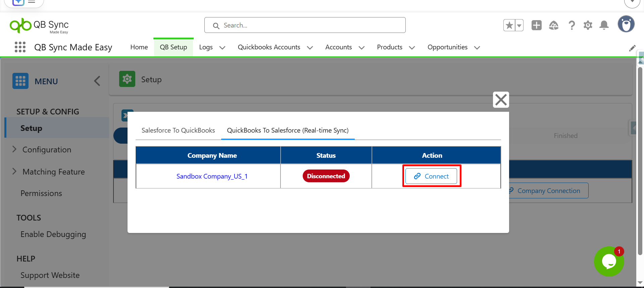Expand the favorites list dropdown arrow
This screenshot has width=644, height=288.
(519, 25)
